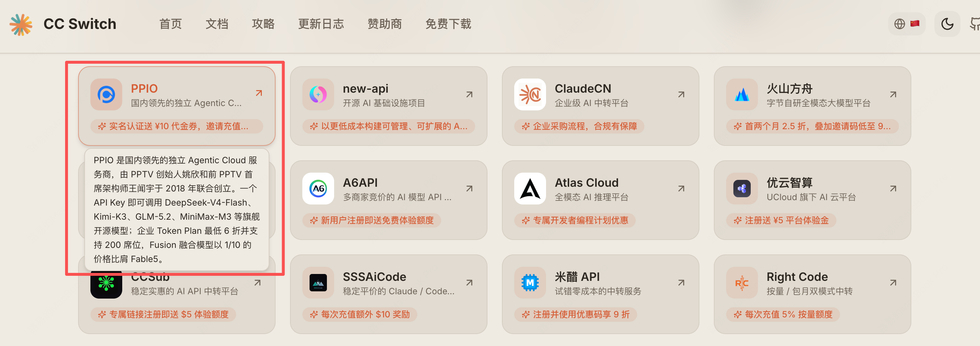The image size is (980, 346).
Task: Click new-api promo 以更低成本构建可管理
Action: click(x=389, y=126)
